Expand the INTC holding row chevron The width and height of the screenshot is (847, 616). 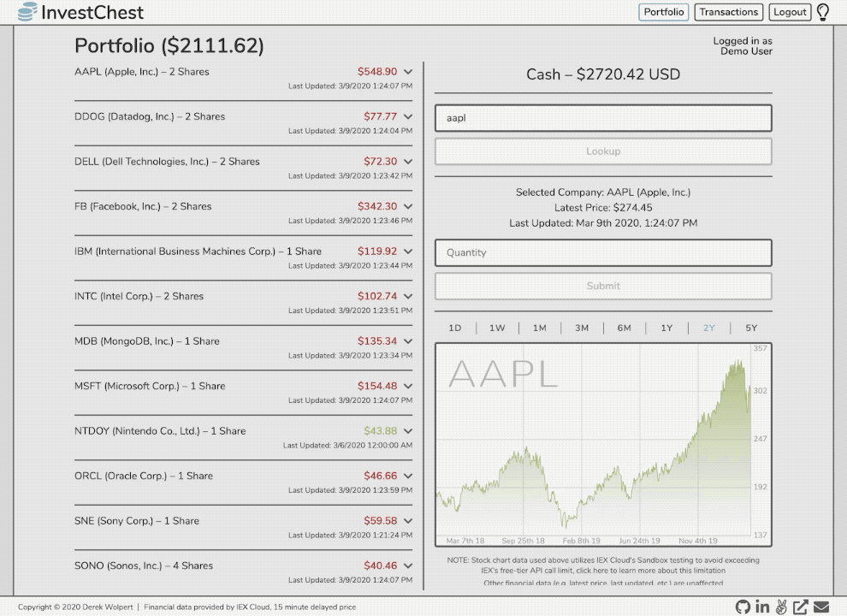click(x=408, y=296)
